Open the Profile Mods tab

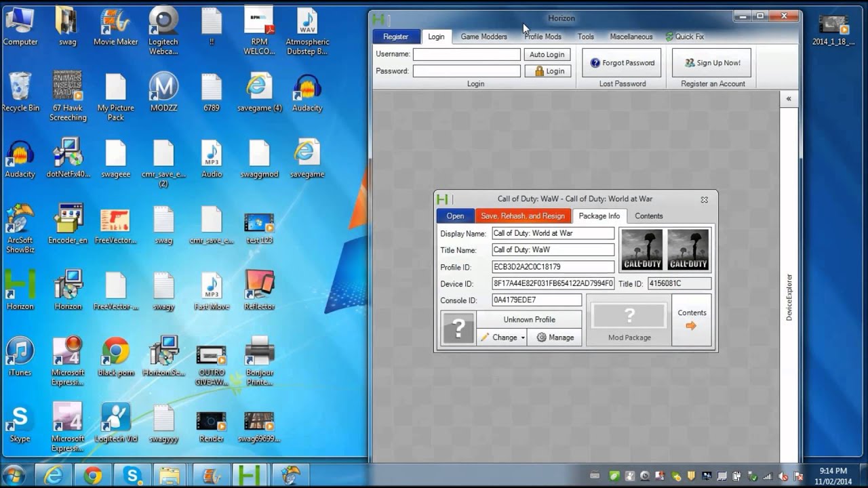pos(542,37)
